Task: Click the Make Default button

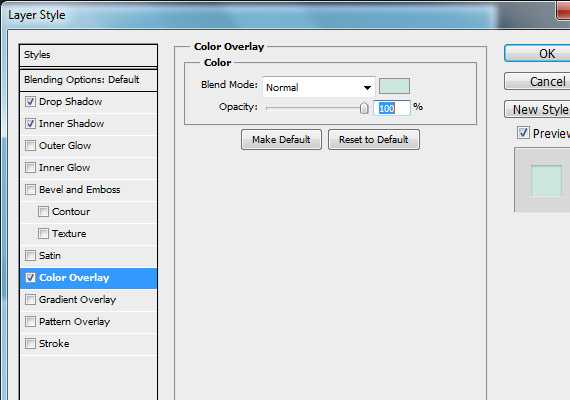Action: click(x=281, y=140)
